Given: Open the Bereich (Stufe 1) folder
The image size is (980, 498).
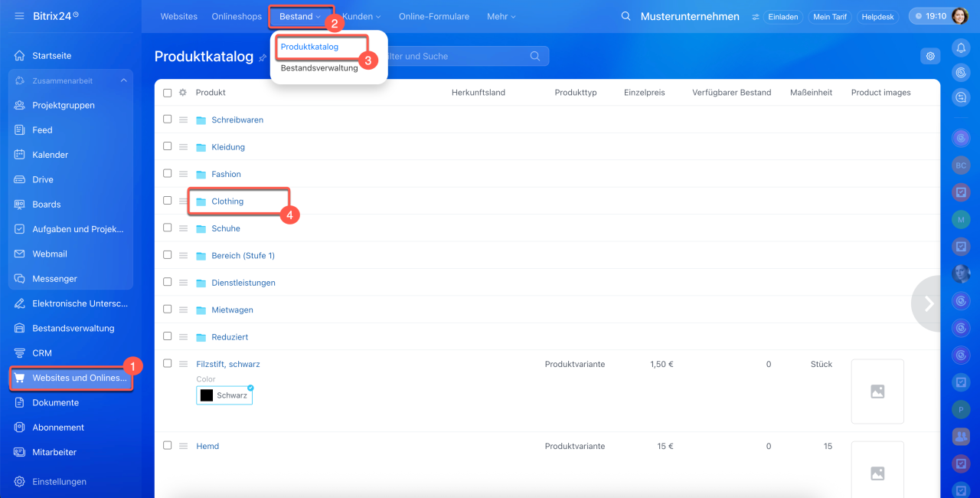Looking at the screenshot, I should (x=243, y=256).
